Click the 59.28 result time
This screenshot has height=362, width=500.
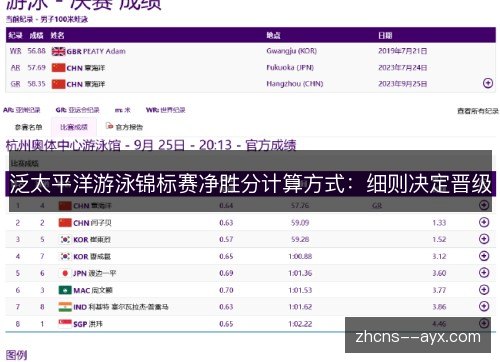click(300, 239)
